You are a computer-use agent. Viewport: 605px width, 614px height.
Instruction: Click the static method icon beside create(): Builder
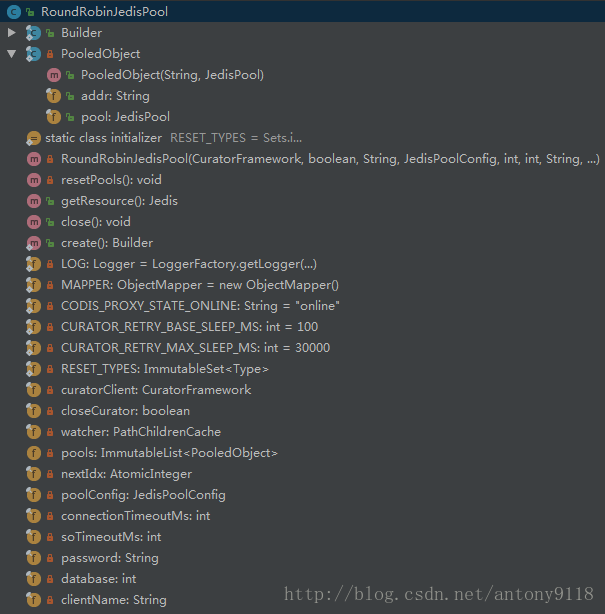tap(33, 243)
